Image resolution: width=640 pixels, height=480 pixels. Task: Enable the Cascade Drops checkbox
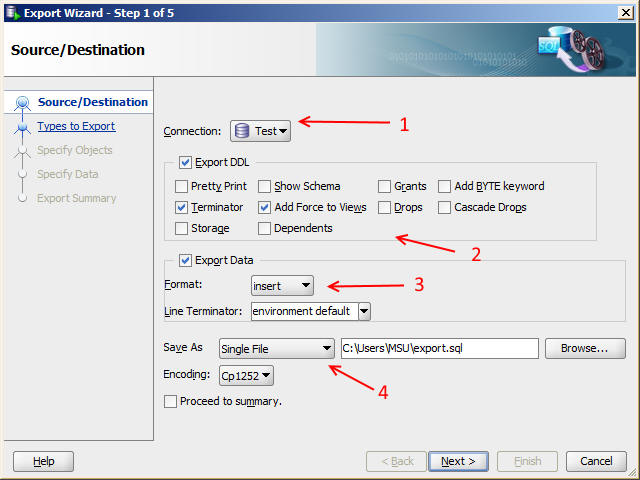444,207
